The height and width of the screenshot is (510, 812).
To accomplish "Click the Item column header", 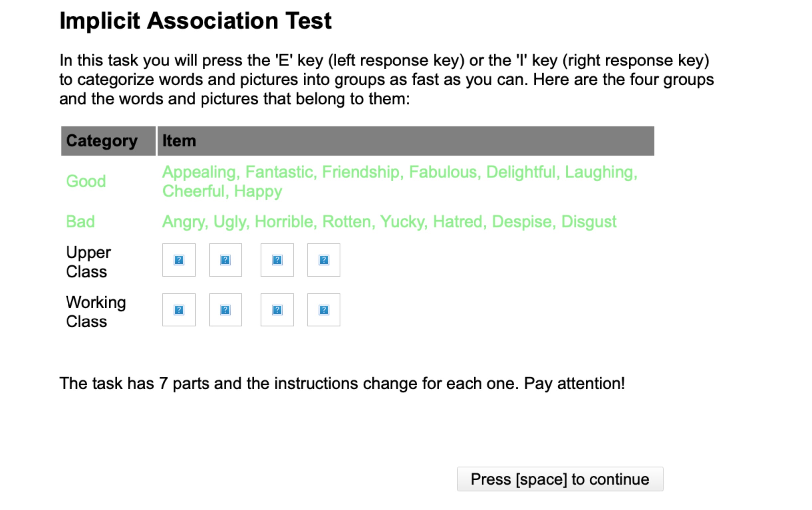I will coord(406,141).
